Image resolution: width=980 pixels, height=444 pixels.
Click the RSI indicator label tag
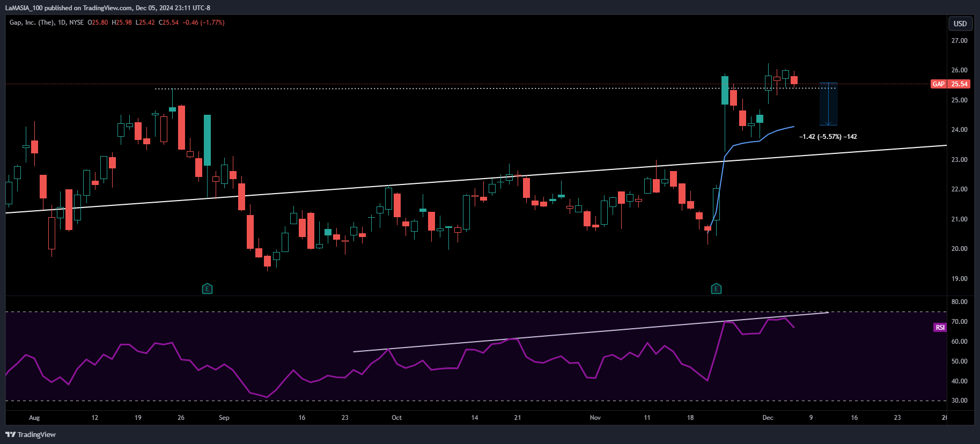(x=940, y=327)
